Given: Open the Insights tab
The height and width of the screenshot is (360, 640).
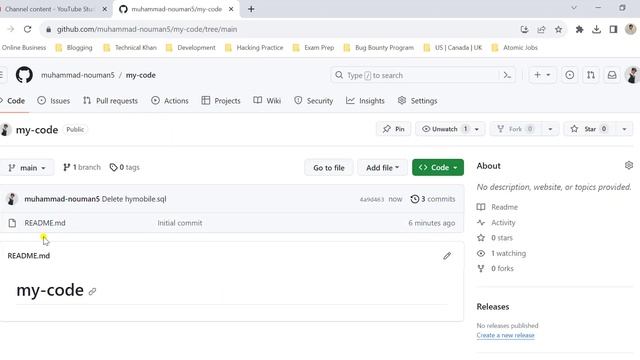Looking at the screenshot, I should tap(365, 100).
